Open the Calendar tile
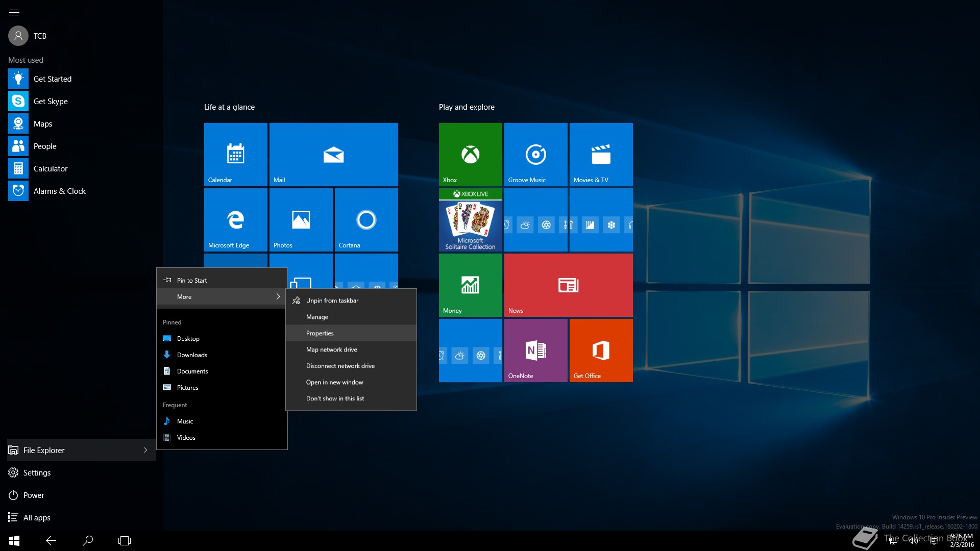The image size is (980, 551). pyautogui.click(x=236, y=155)
